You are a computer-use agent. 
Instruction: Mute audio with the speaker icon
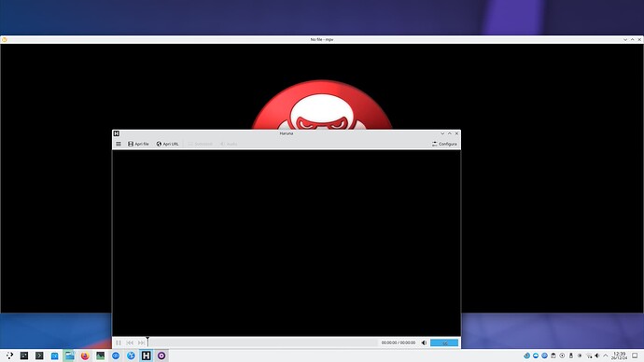tap(424, 342)
